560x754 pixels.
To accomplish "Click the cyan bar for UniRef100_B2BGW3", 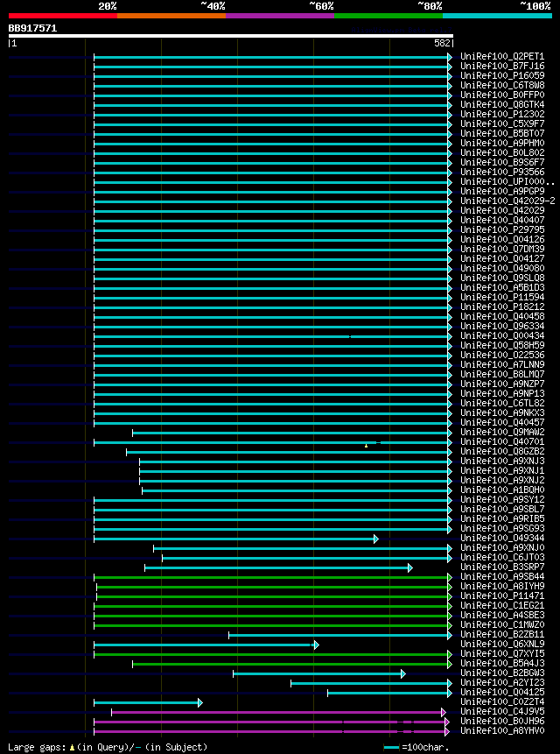I will tap(319, 674).
